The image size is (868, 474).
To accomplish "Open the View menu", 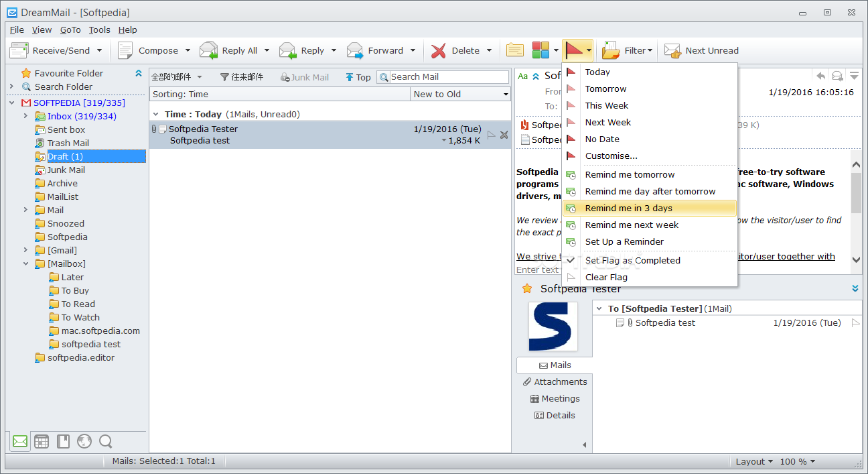I will pos(42,29).
